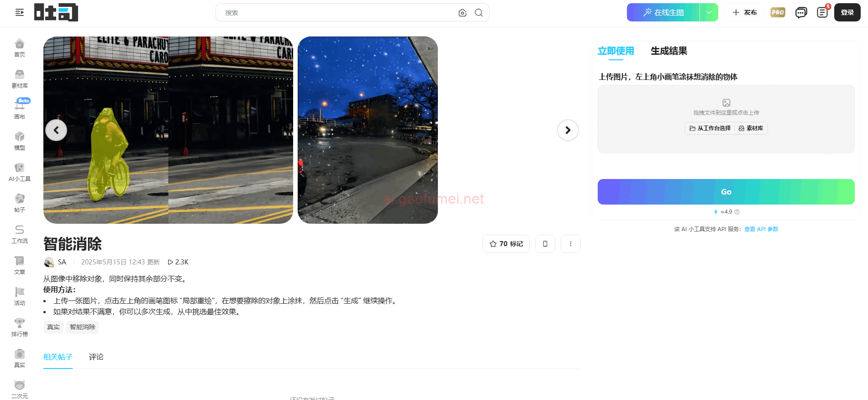Click the mobile device view icon
The width and height of the screenshot is (868, 400).
point(545,244)
